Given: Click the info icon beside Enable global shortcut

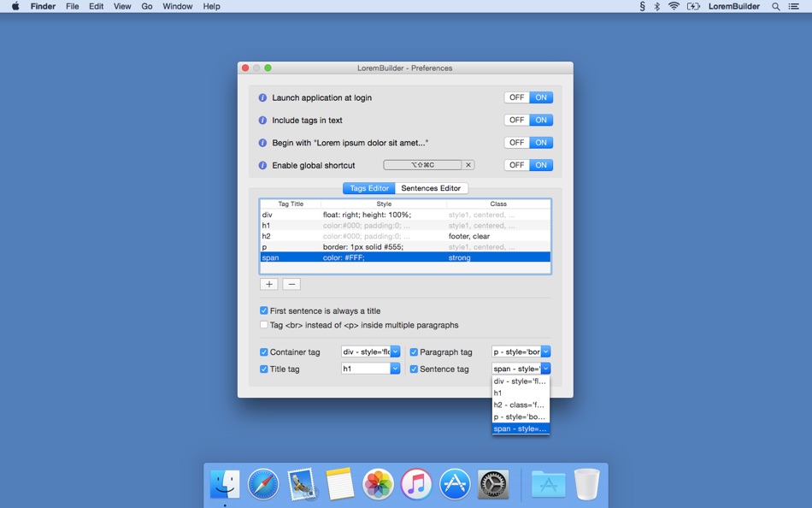Looking at the screenshot, I should coord(262,164).
